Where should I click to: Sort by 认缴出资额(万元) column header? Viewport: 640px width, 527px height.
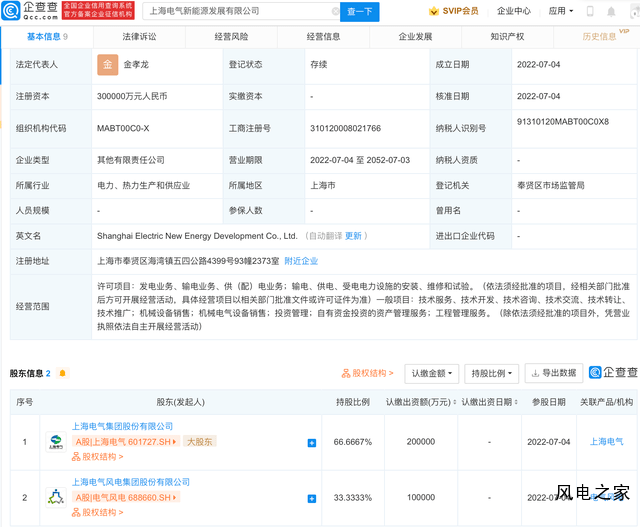point(421,402)
